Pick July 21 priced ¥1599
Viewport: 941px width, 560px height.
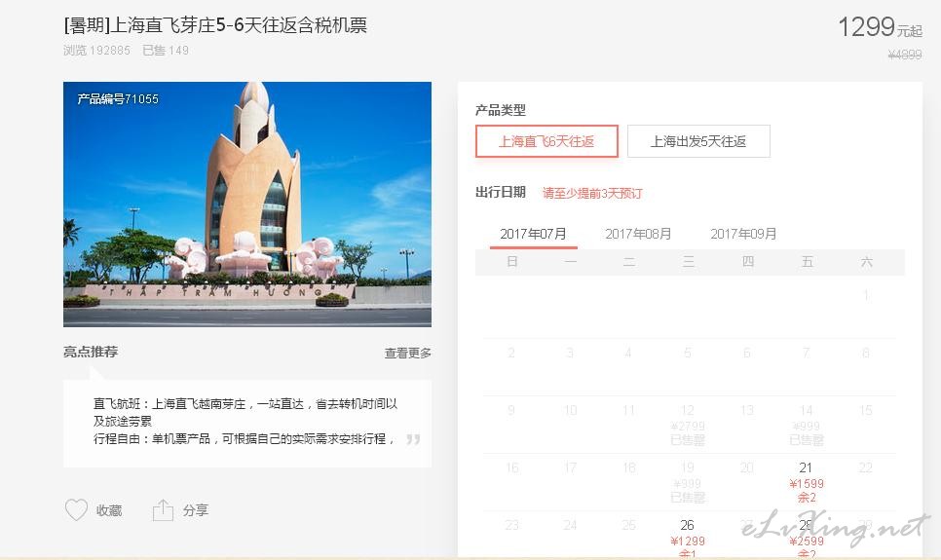806,482
